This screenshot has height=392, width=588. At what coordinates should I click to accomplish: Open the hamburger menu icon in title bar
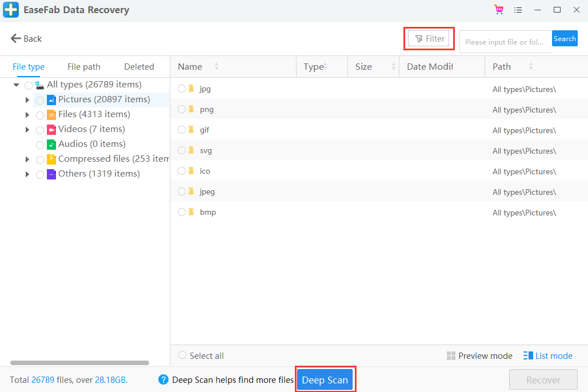518,10
